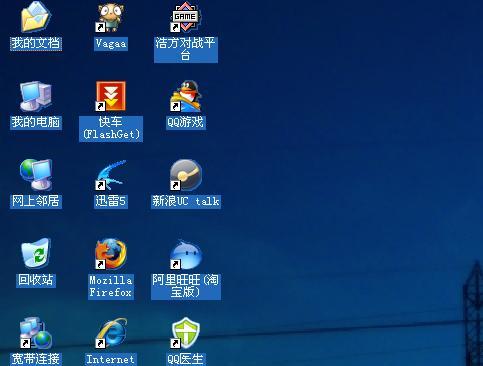Click the QQ游戏 penguin icon
This screenshot has height=366, width=483.
pos(186,96)
